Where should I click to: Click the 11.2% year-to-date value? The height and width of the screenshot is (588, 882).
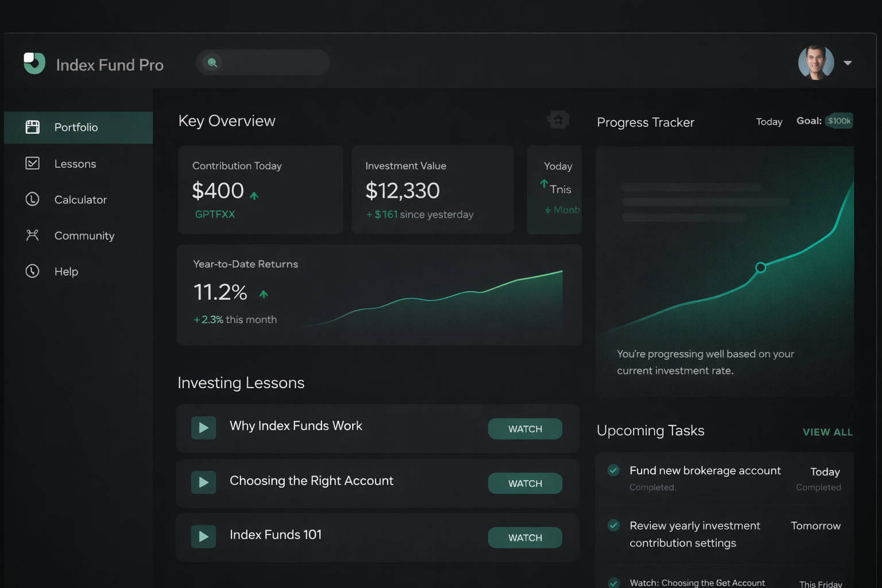[x=220, y=292]
